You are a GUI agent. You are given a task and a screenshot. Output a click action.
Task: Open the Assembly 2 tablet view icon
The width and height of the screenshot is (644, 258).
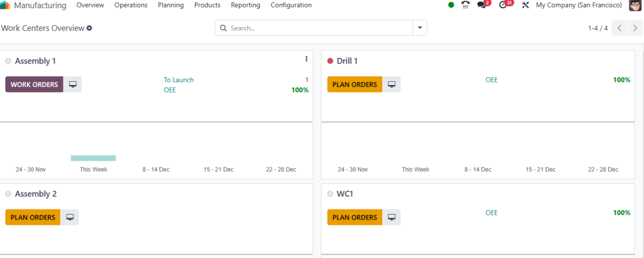pos(70,217)
